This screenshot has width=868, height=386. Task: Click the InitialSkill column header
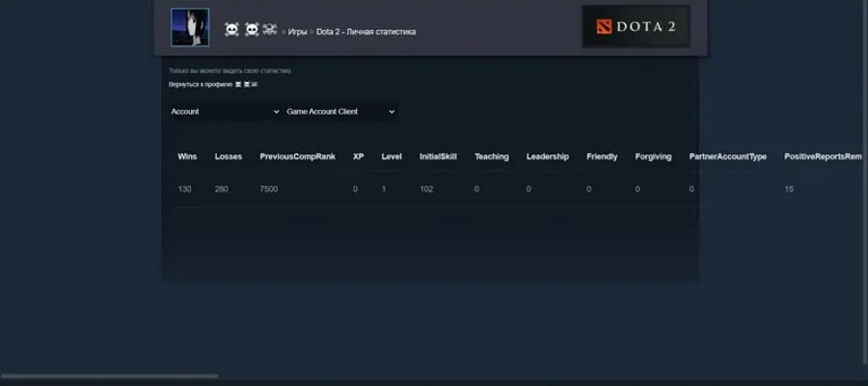coord(438,156)
